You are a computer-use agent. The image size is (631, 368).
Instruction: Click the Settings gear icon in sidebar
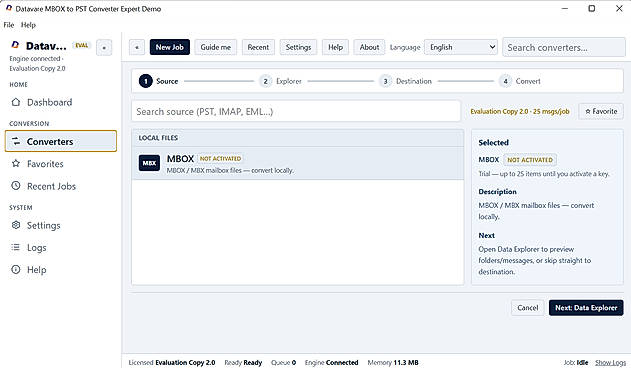16,225
